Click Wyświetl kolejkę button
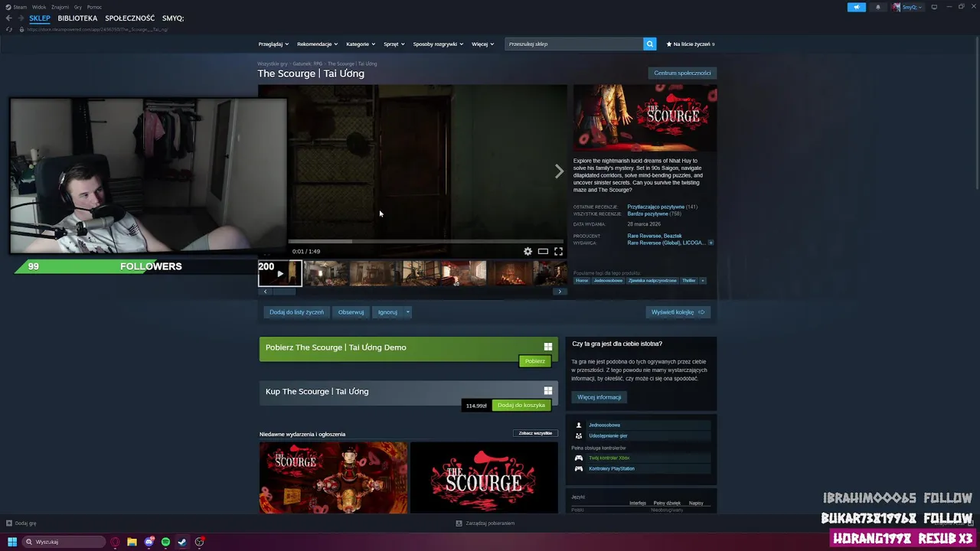Screen dimensions: 980x551 click(x=678, y=312)
